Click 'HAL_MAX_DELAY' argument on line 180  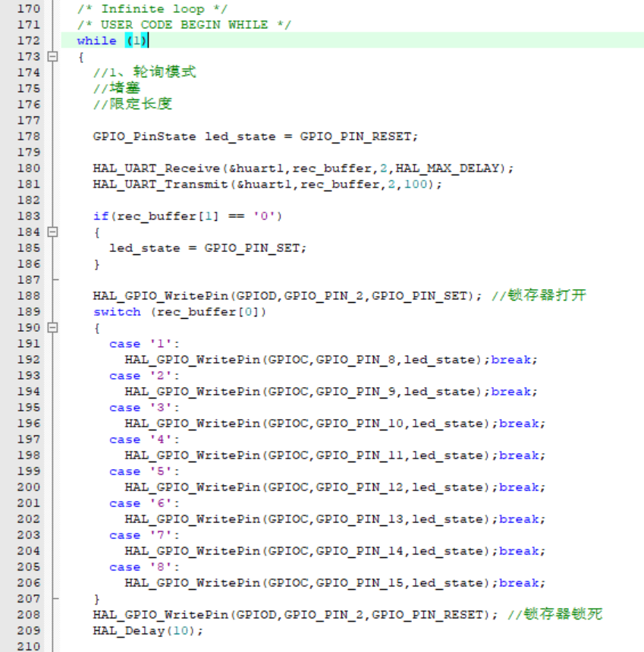pos(447,169)
